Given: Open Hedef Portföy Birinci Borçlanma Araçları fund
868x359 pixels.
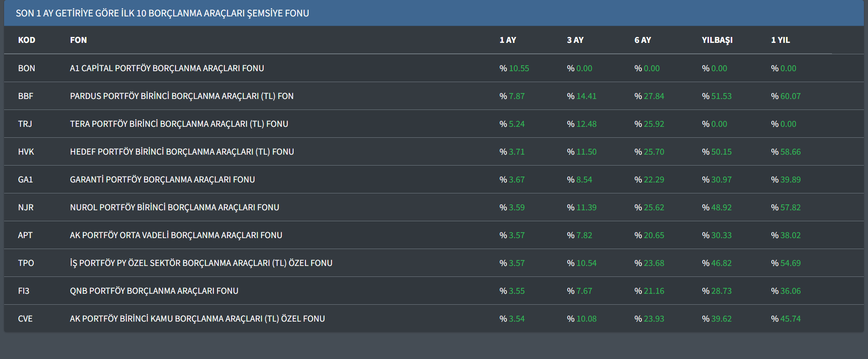Looking at the screenshot, I should (181, 152).
